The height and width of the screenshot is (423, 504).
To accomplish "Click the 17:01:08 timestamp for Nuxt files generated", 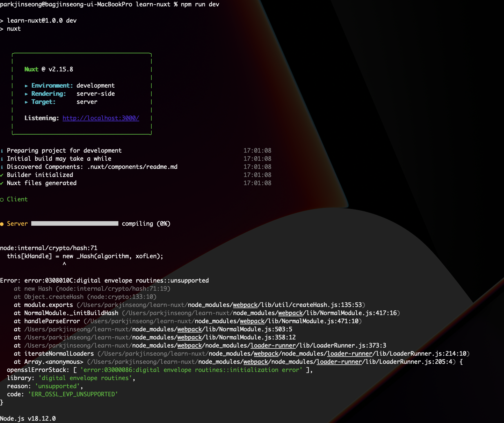I will coord(258,183).
